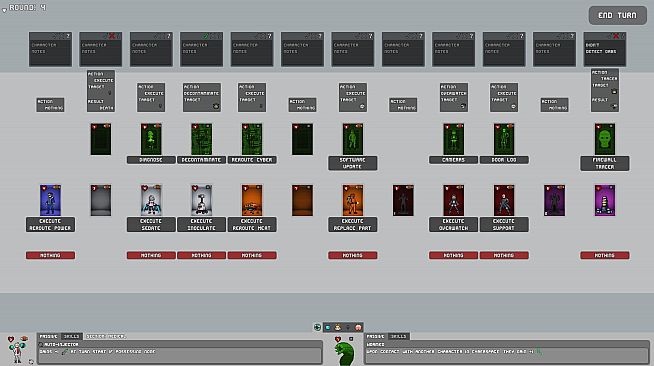This screenshot has height=366, width=654.
Task: Click the pink icon in center toolbar
Action: coord(358,327)
